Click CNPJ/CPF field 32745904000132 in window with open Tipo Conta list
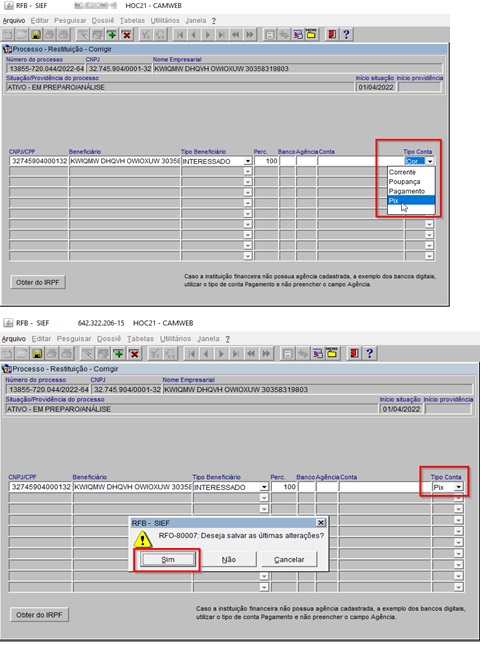The image size is (488, 645). click(39, 161)
